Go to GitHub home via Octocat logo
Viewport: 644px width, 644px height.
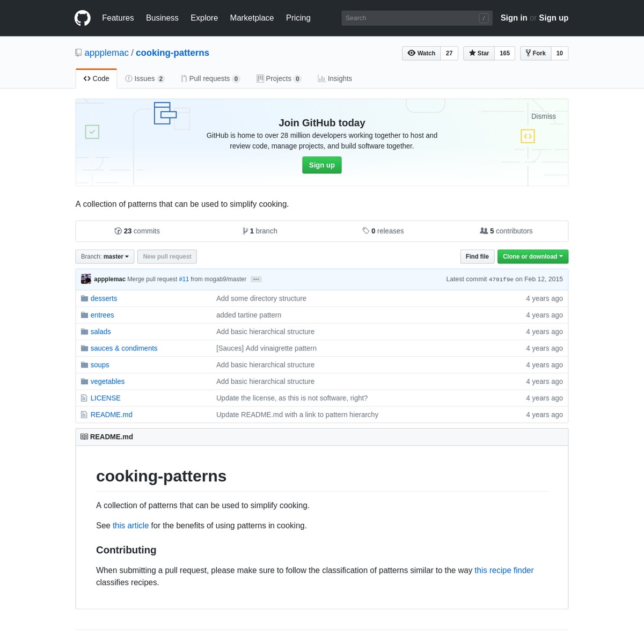click(82, 18)
